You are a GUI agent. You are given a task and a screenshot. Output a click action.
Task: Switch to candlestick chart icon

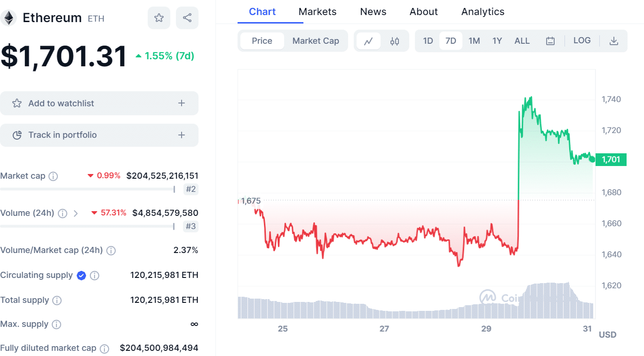[395, 41]
